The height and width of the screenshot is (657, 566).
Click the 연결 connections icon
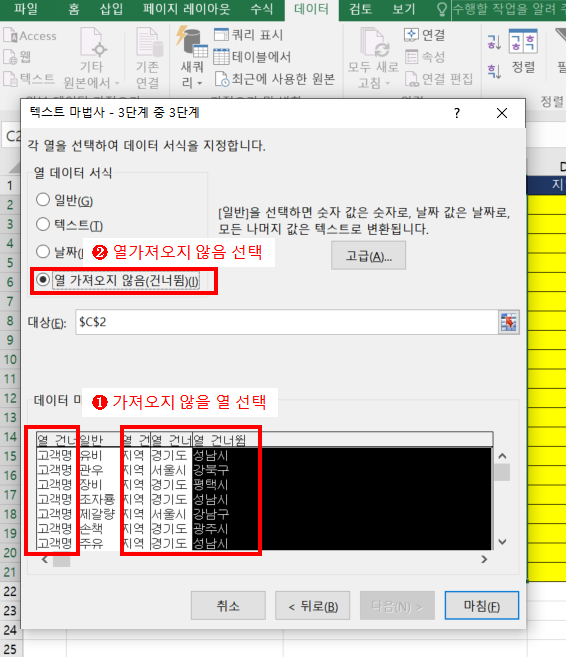[x=411, y=35]
